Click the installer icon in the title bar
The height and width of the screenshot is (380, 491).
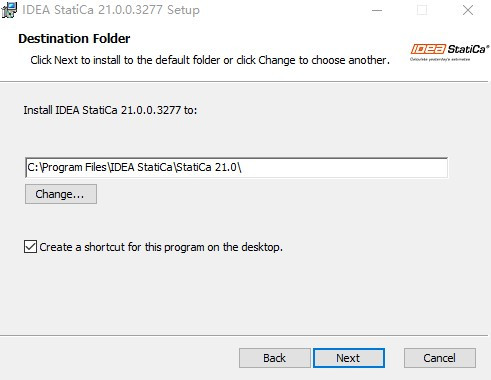pos(9,10)
